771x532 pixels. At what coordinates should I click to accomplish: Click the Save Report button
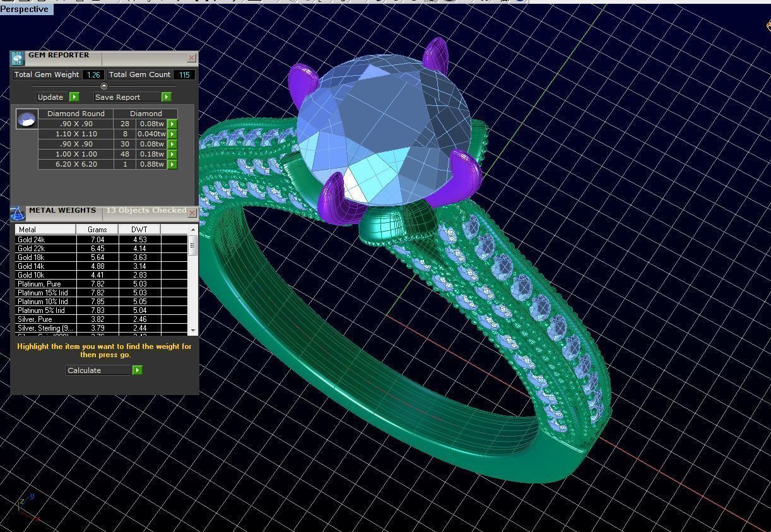pos(127,97)
